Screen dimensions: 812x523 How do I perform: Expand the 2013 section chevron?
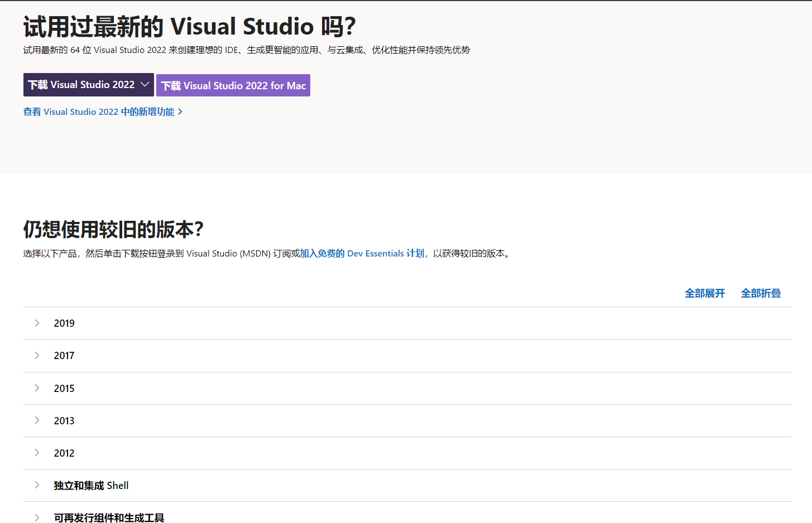coord(37,420)
